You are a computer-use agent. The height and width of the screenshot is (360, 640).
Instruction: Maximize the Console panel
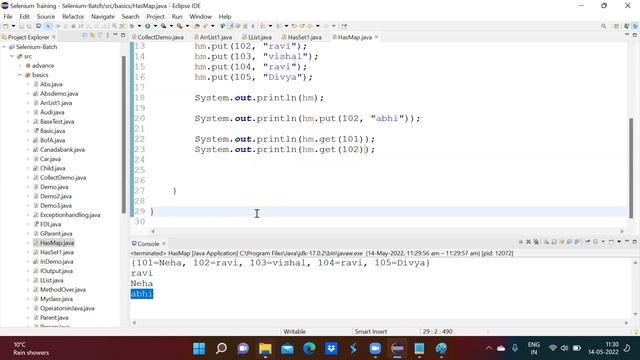634,242
